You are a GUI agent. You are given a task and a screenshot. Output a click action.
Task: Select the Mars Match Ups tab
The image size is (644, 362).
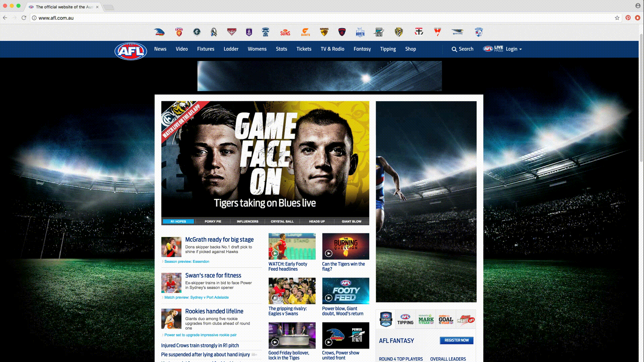[466, 319]
